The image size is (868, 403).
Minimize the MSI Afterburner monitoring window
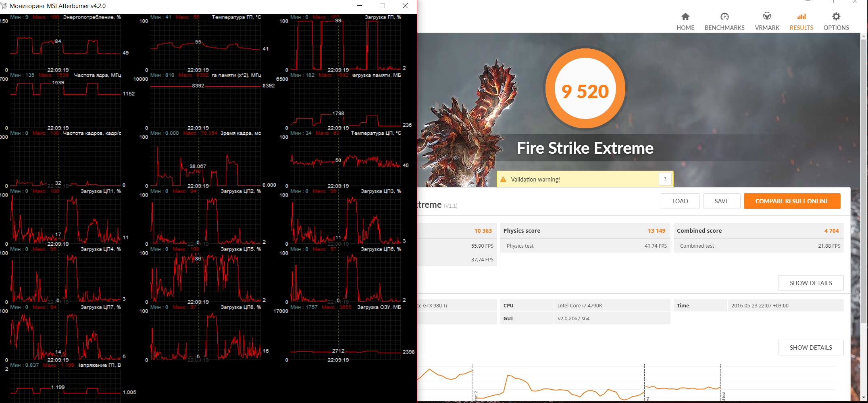360,6
